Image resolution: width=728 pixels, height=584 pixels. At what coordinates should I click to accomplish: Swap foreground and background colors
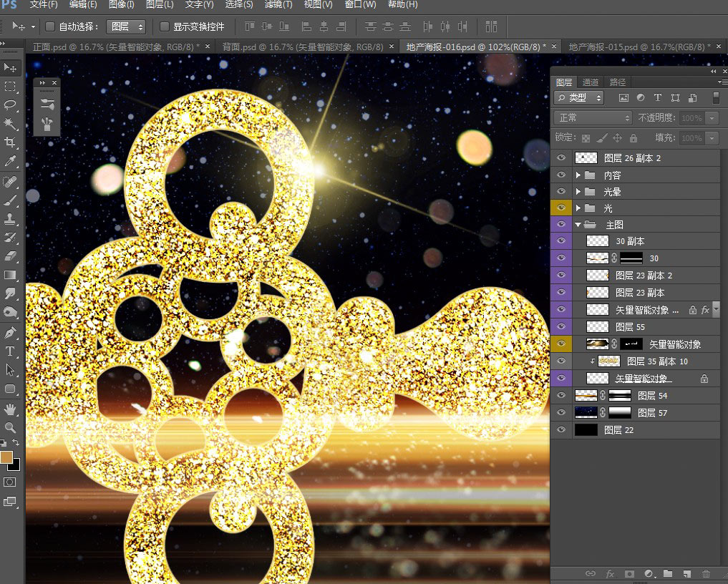pyautogui.click(x=16, y=442)
